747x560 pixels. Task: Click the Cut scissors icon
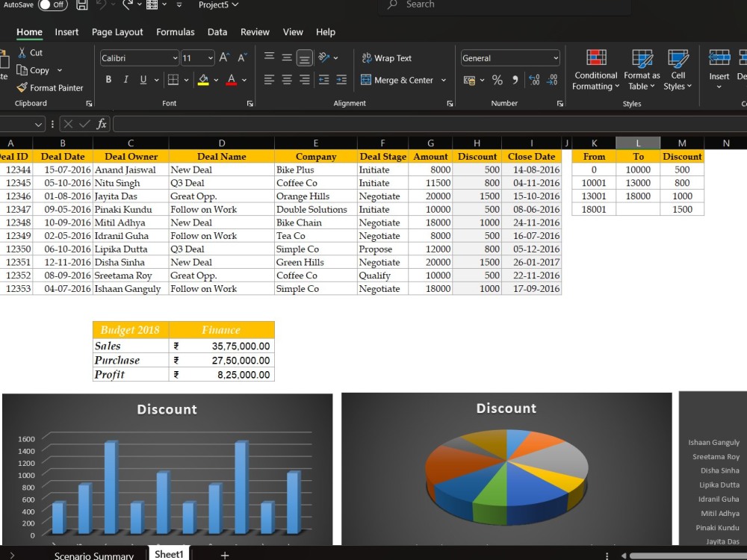pos(22,53)
